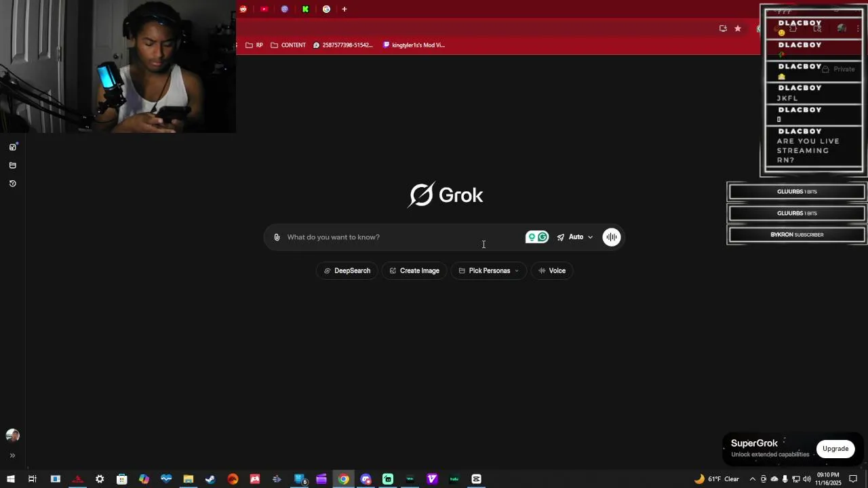Open the 2587577398-51542 bookmark
Viewport: 868px width, 488px height.
pos(343,45)
